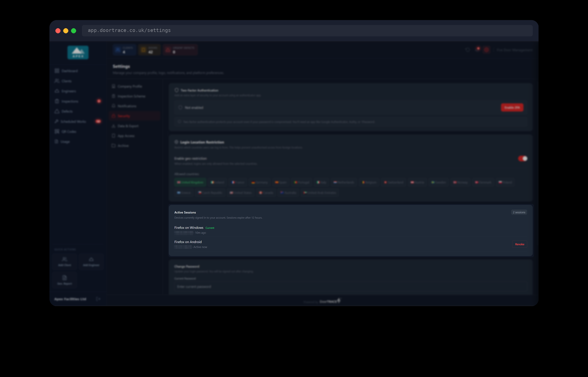Open Inspections from the left sidebar
Viewport: 588px width, 377px height.
pyautogui.click(x=78, y=101)
